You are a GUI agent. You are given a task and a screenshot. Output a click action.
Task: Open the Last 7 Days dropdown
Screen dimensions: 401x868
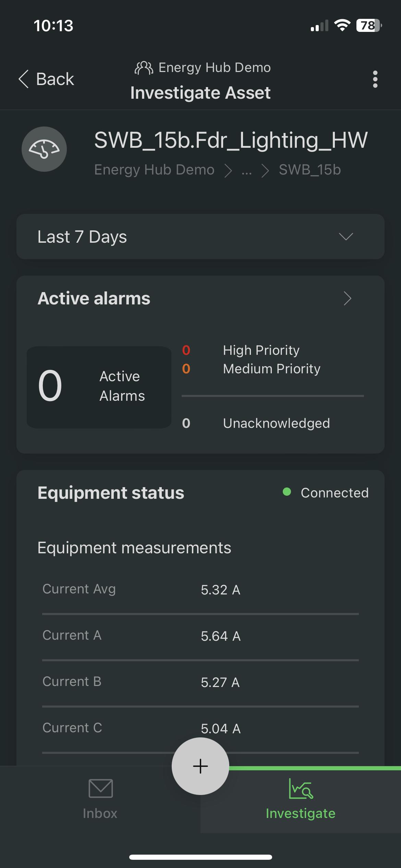pos(200,237)
